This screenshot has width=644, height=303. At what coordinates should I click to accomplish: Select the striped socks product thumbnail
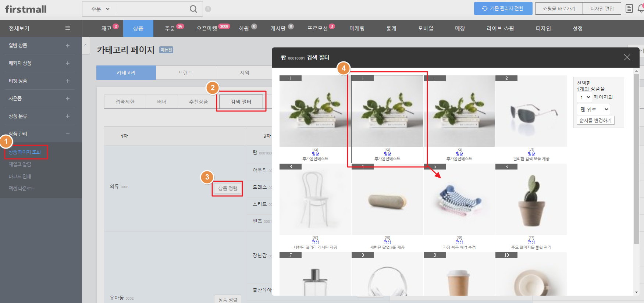pyautogui.click(x=459, y=199)
